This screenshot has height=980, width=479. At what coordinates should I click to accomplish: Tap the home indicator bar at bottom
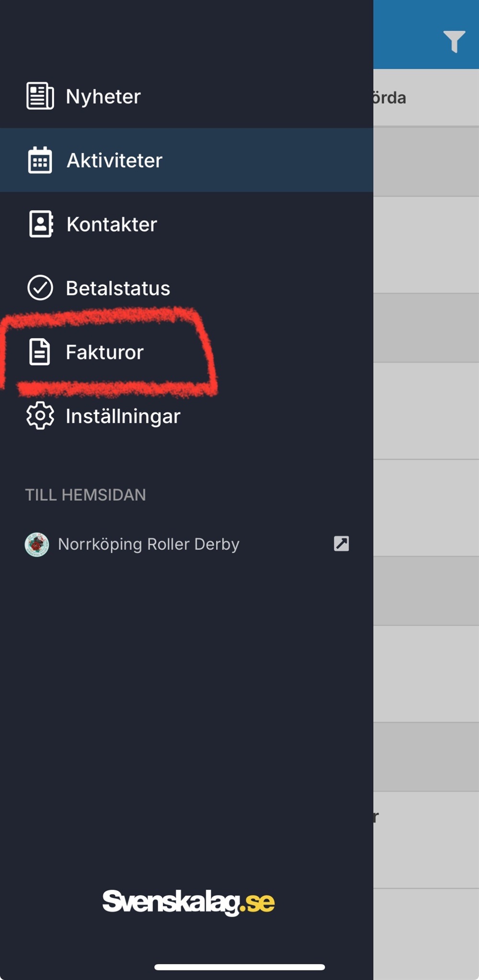[239, 967]
